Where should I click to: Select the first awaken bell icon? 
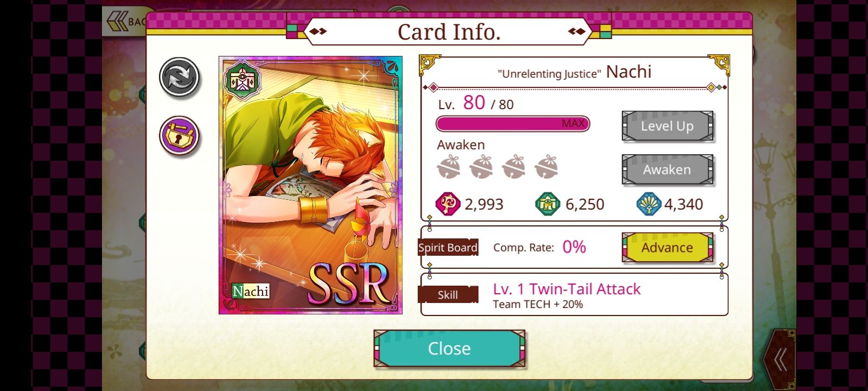[449, 167]
